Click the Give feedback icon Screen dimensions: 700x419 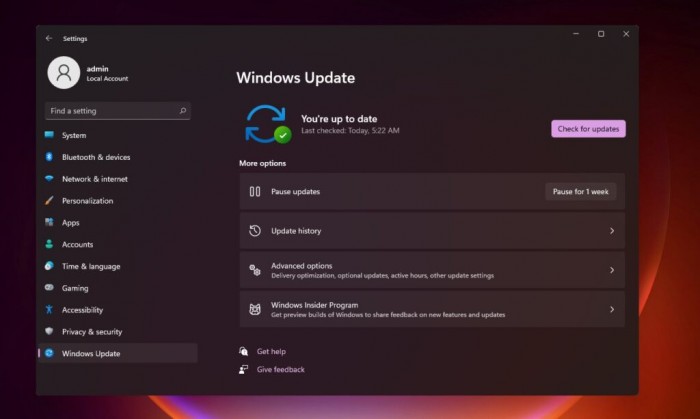243,369
